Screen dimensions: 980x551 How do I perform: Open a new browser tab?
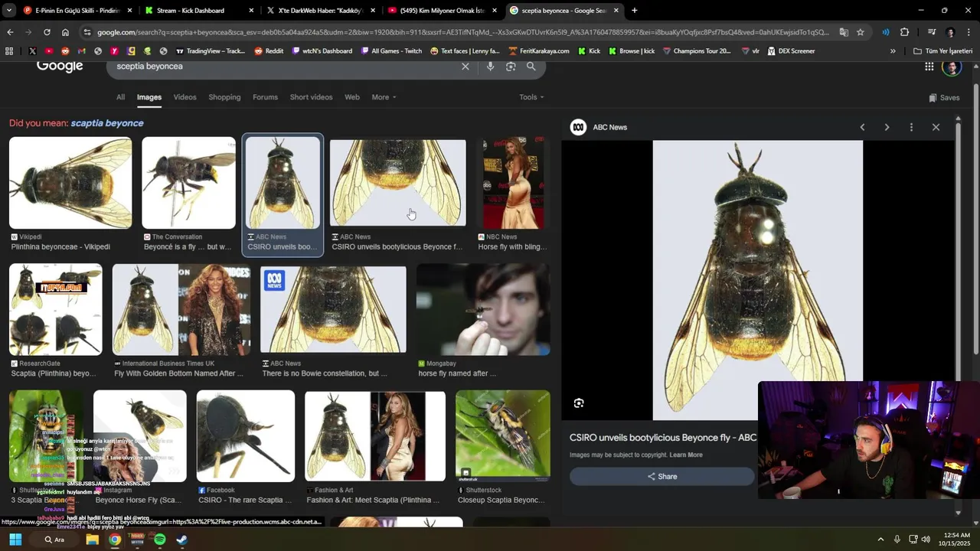click(x=634, y=11)
